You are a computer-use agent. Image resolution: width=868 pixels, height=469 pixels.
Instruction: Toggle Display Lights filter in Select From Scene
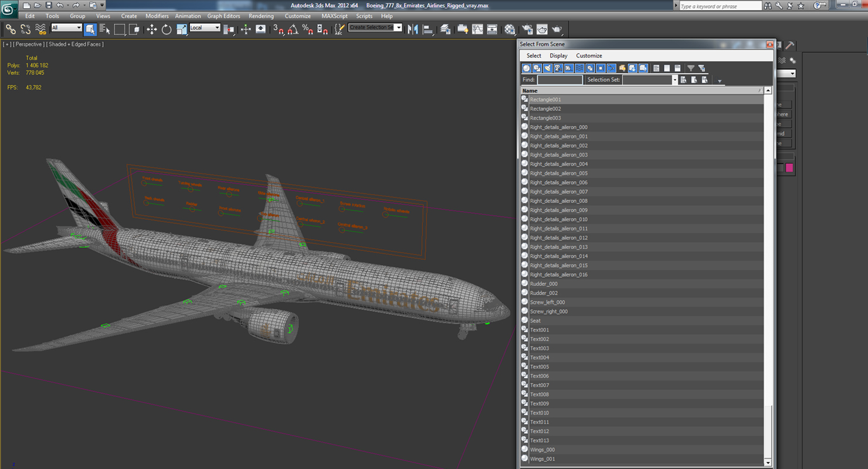pyautogui.click(x=548, y=68)
